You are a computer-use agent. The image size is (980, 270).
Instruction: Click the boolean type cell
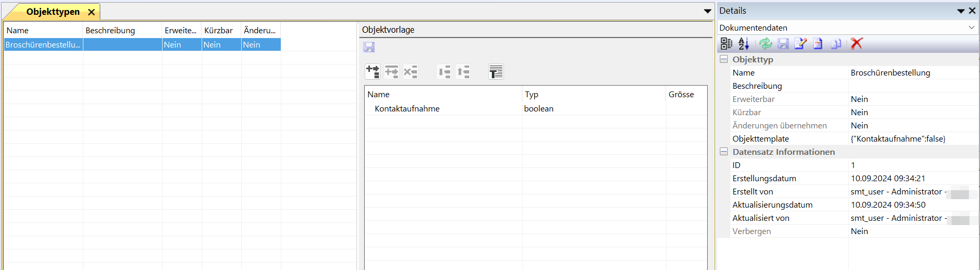pyautogui.click(x=594, y=108)
